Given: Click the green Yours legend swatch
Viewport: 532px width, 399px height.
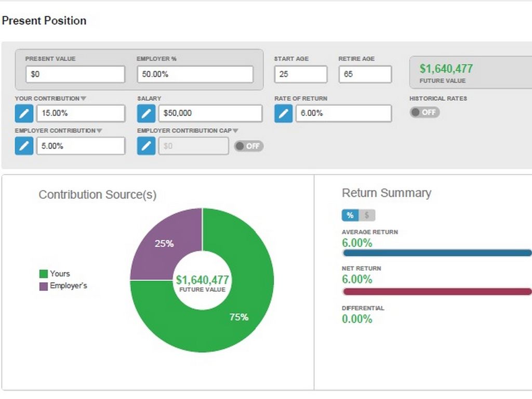Looking at the screenshot, I should pos(44,274).
